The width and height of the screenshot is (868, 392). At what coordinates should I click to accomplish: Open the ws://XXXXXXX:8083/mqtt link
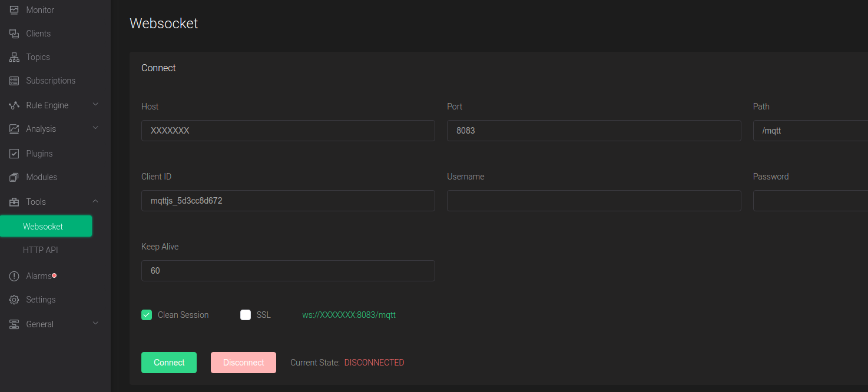349,315
